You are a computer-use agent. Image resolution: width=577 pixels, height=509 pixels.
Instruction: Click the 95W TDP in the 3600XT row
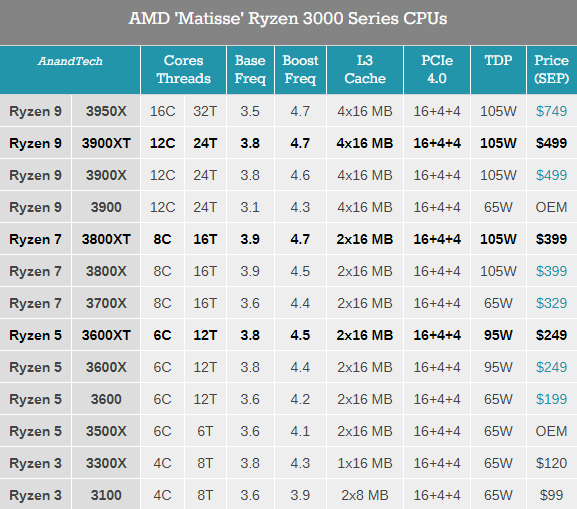click(x=498, y=335)
